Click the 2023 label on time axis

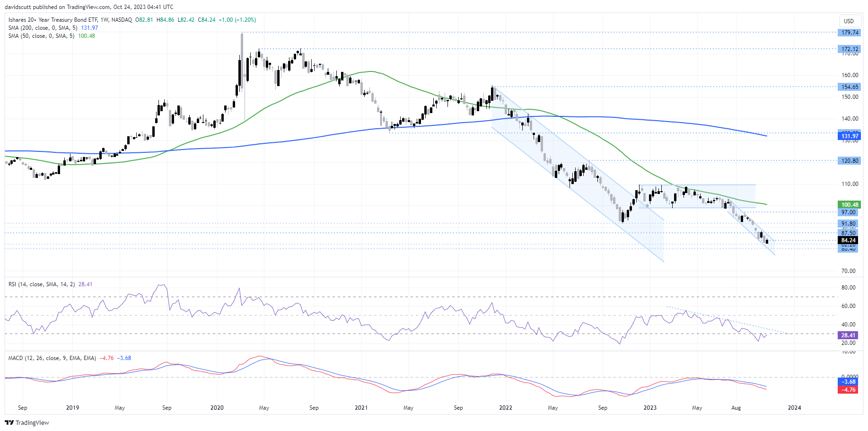650,407
